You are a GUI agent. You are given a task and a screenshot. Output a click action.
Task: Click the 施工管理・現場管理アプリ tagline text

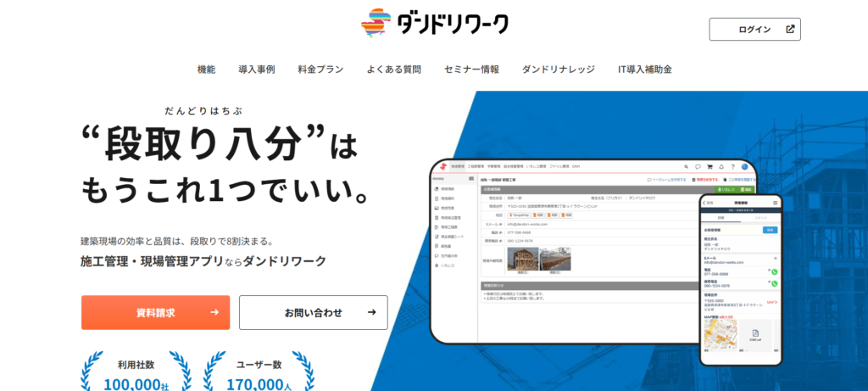(x=152, y=261)
